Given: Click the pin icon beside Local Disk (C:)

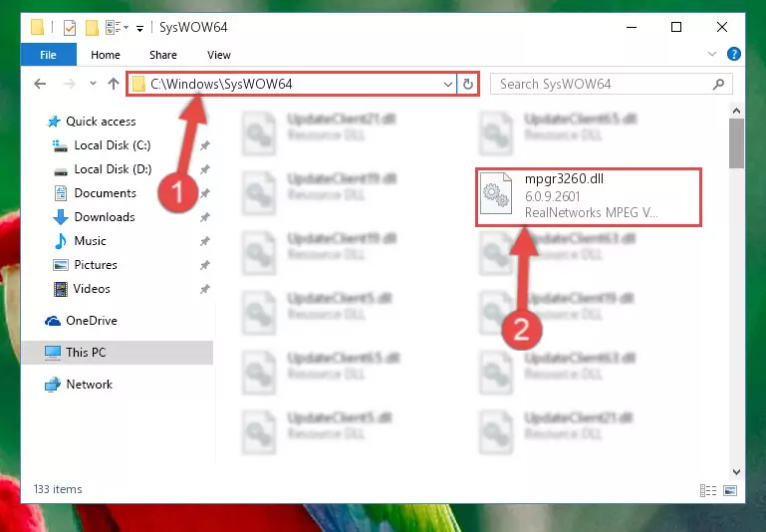Looking at the screenshot, I should click(x=204, y=145).
